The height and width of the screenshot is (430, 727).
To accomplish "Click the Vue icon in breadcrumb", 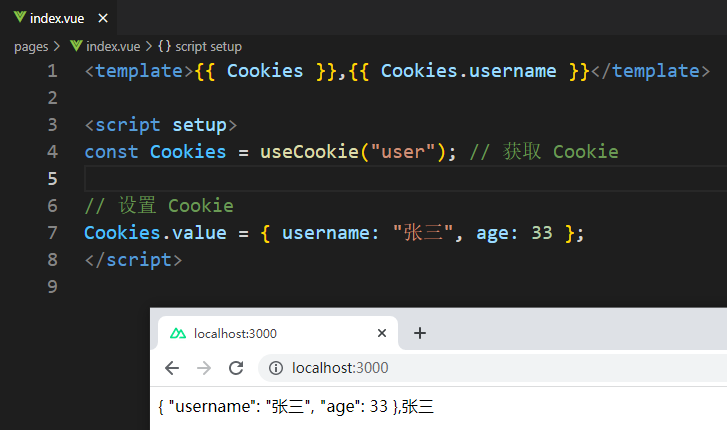I will (x=76, y=46).
